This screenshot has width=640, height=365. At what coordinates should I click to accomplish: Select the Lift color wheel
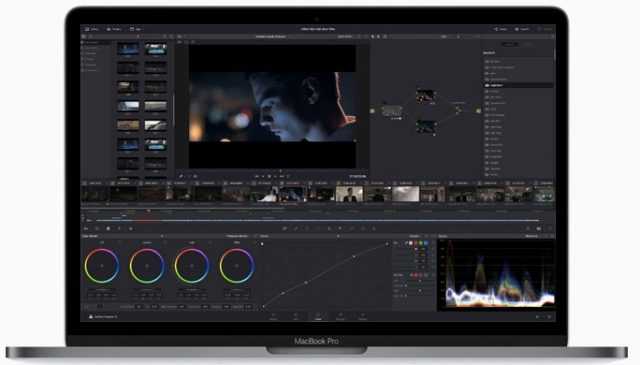click(x=102, y=266)
